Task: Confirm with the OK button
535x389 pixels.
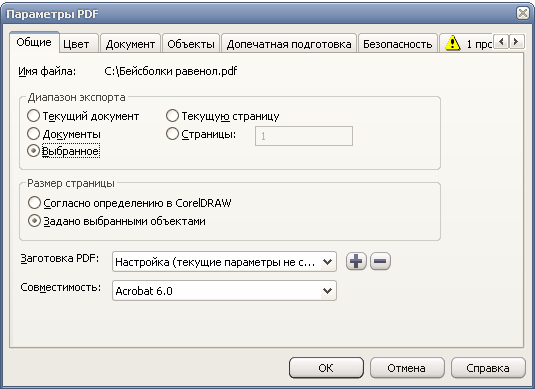Action: (x=326, y=368)
